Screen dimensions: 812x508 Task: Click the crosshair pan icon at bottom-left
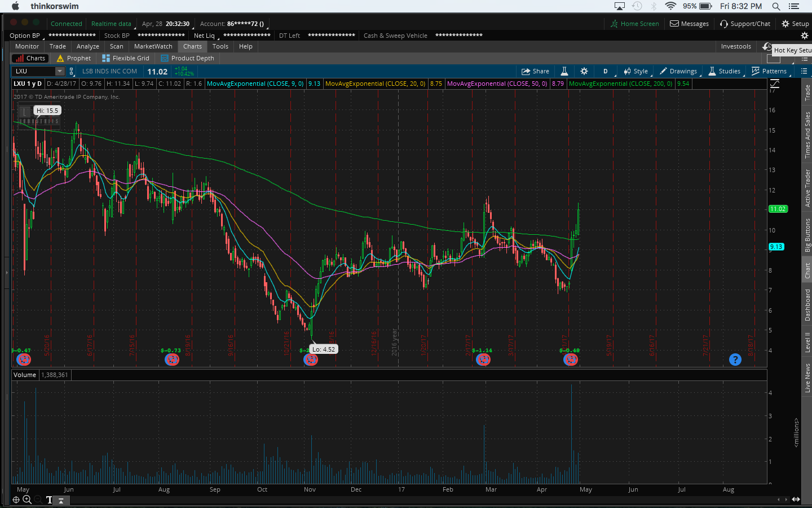tap(16, 500)
